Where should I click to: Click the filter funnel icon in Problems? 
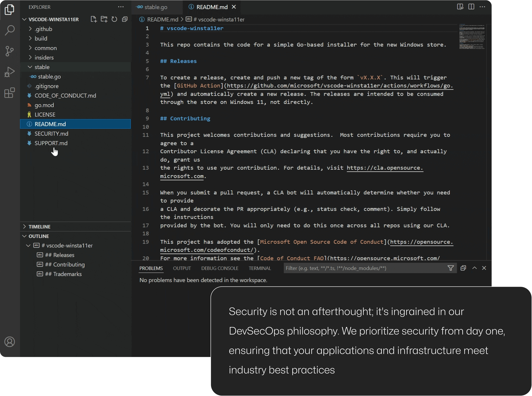[451, 268]
